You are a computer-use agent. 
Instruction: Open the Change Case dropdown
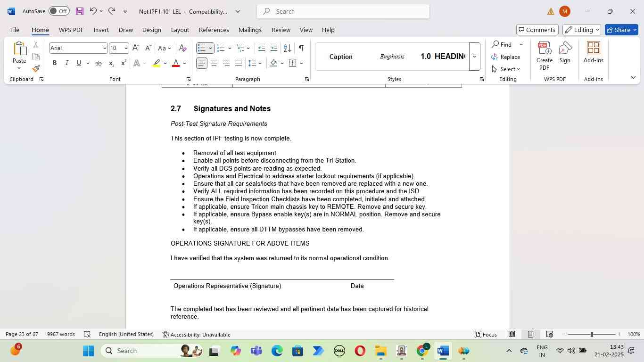click(x=165, y=48)
